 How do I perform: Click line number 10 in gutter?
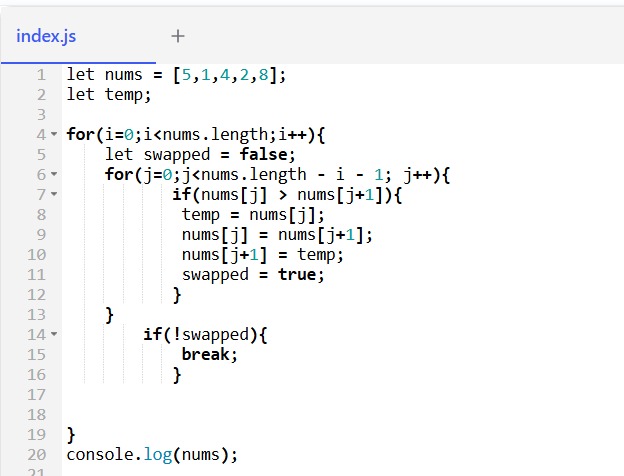(37, 255)
